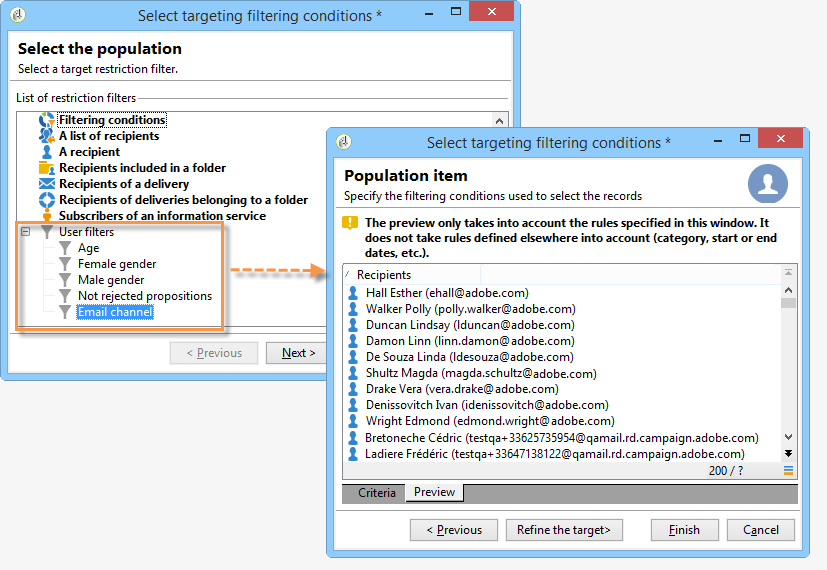The width and height of the screenshot is (827, 570).
Task: Select Recipients included in a folder
Action: [142, 168]
